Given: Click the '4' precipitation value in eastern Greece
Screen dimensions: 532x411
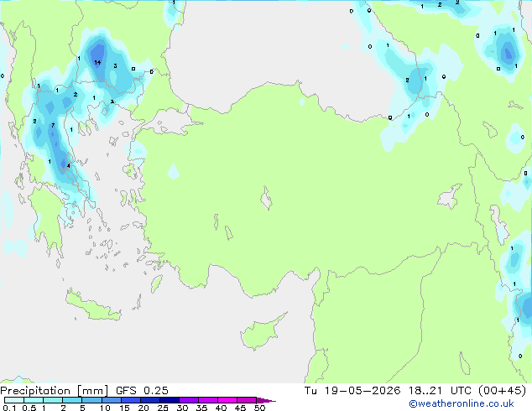Looking at the screenshot, I should [69, 165].
